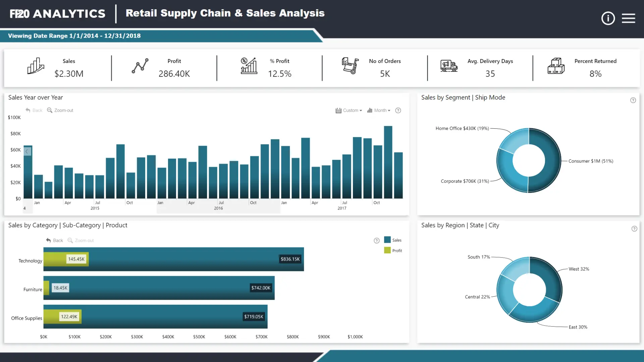Collapse the left chart panel chevron
Screen dimensions: 644x362
(27, 151)
